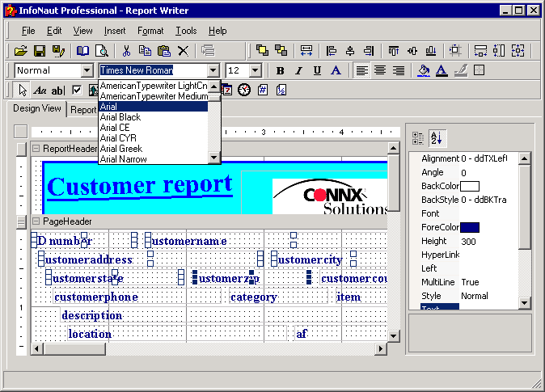
Task: Align the selected controls to their right edges
Action: [369, 51]
